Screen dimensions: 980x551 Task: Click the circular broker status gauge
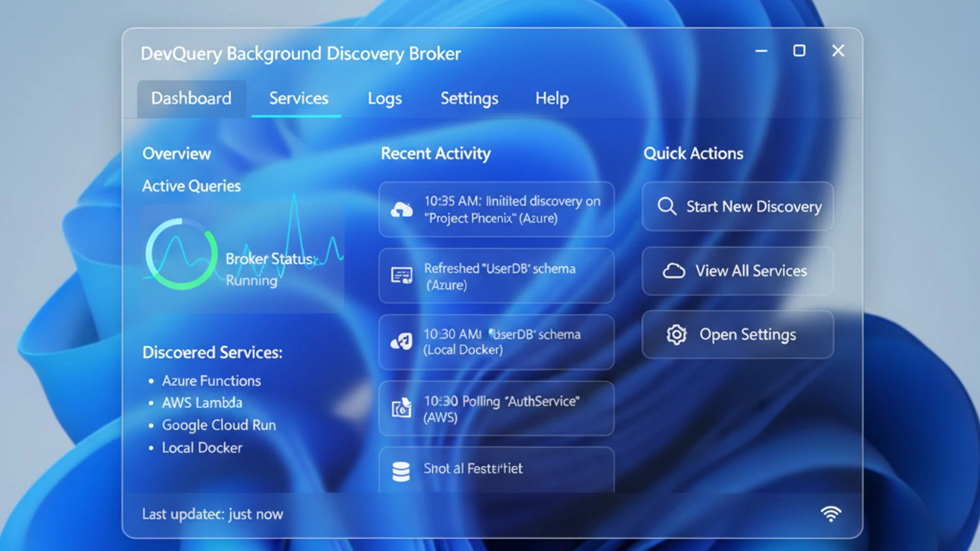tap(181, 254)
